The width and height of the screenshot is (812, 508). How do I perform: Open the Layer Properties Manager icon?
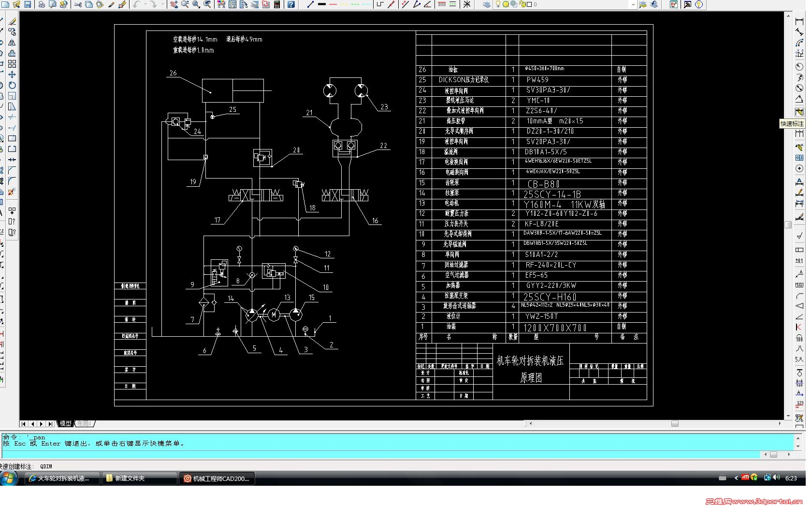point(487,4)
